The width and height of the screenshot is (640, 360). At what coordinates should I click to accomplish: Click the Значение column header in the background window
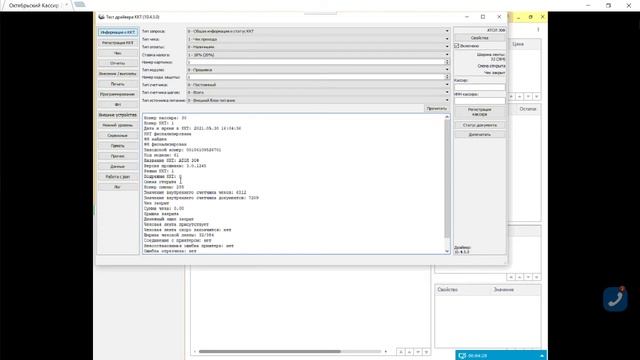(504, 290)
